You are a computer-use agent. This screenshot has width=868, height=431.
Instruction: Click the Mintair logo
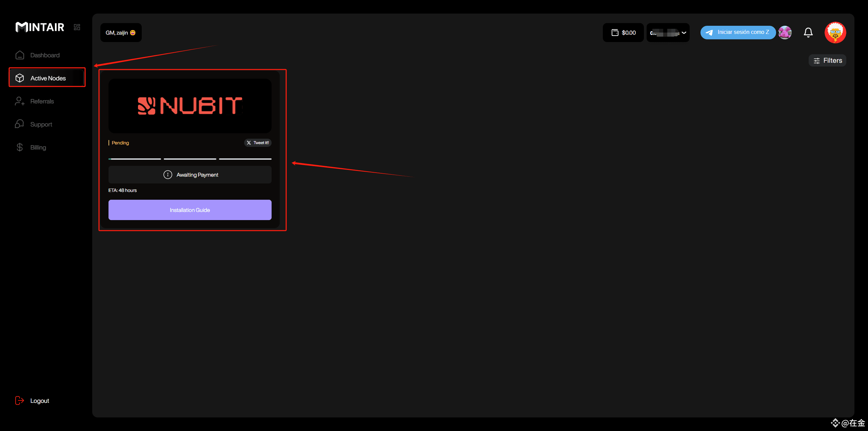click(40, 27)
